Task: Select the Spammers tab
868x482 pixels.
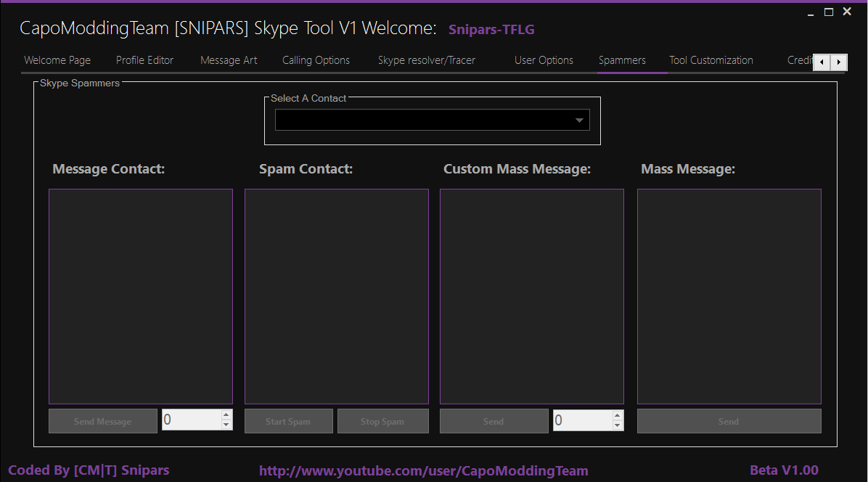Action: [622, 60]
